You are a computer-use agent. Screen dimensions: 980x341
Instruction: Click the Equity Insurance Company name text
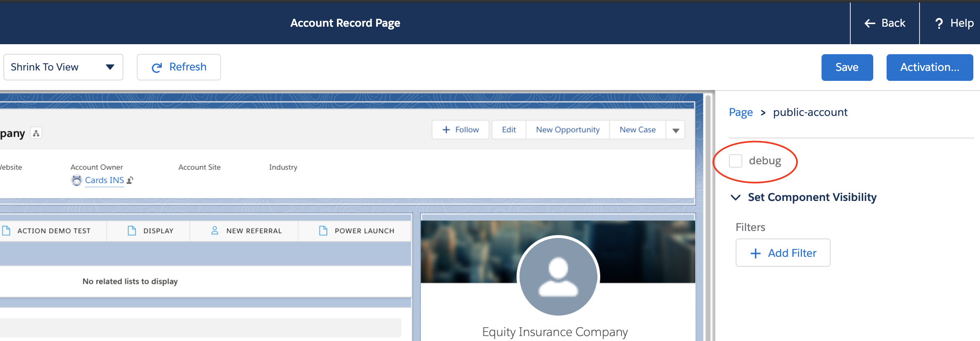[555, 332]
